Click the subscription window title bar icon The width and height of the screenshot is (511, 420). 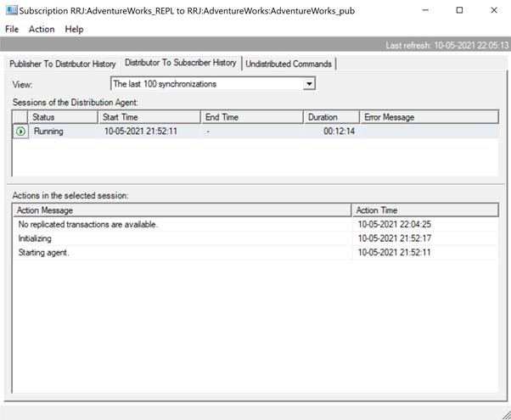[12, 10]
